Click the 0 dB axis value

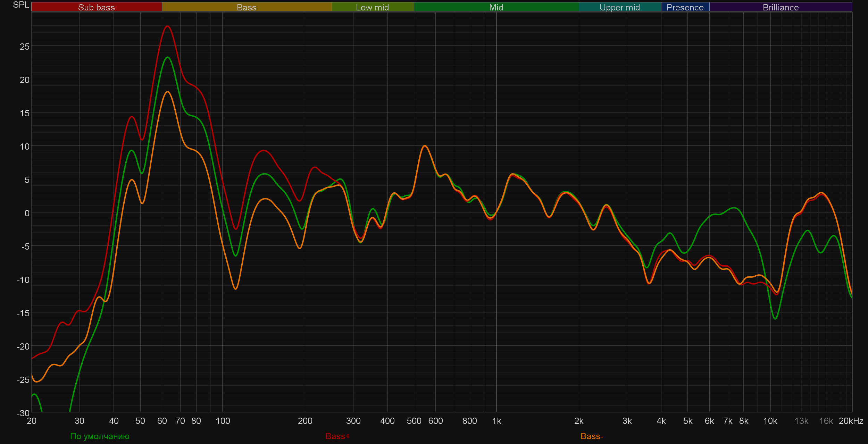coord(27,213)
